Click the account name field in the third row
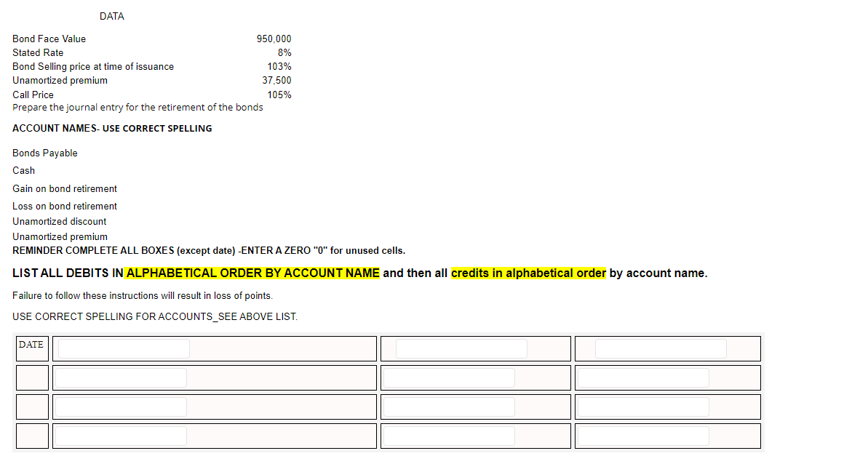This screenshot has width=868, height=464. pyautogui.click(x=120, y=407)
